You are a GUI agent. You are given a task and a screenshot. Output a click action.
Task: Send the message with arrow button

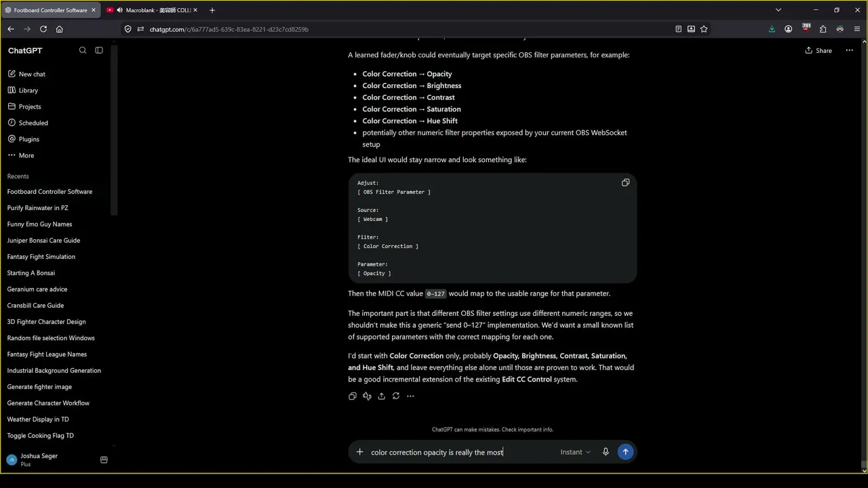pos(625,452)
